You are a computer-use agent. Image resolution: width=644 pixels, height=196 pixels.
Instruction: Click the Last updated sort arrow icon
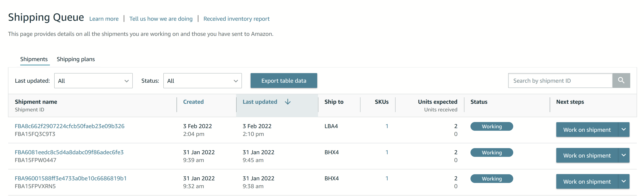pyautogui.click(x=288, y=102)
